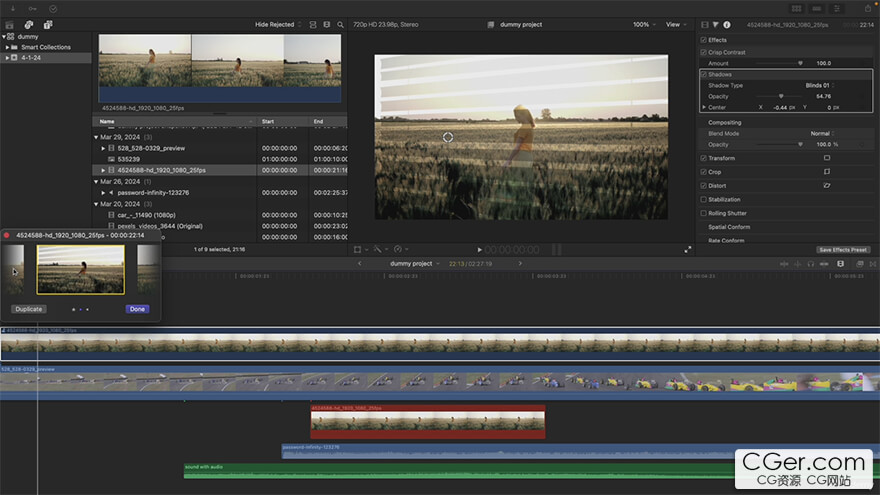Screen dimensions: 880x495
Task: Enable Distort onscreen controls icon
Action: (x=827, y=186)
